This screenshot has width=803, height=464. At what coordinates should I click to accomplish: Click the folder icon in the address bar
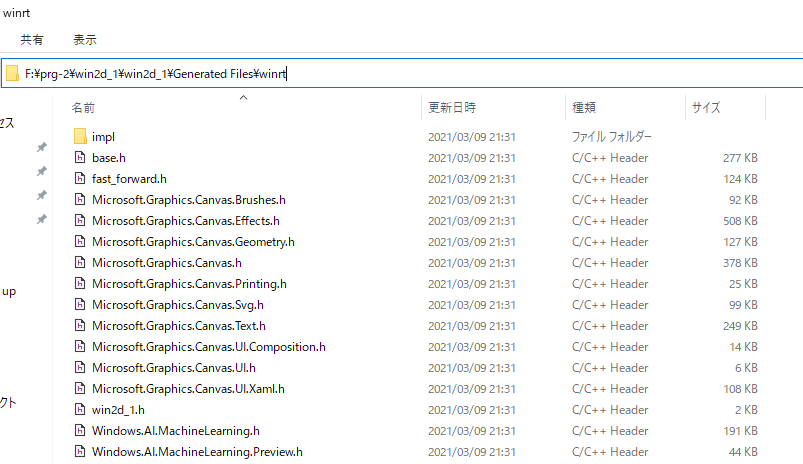click(x=12, y=74)
